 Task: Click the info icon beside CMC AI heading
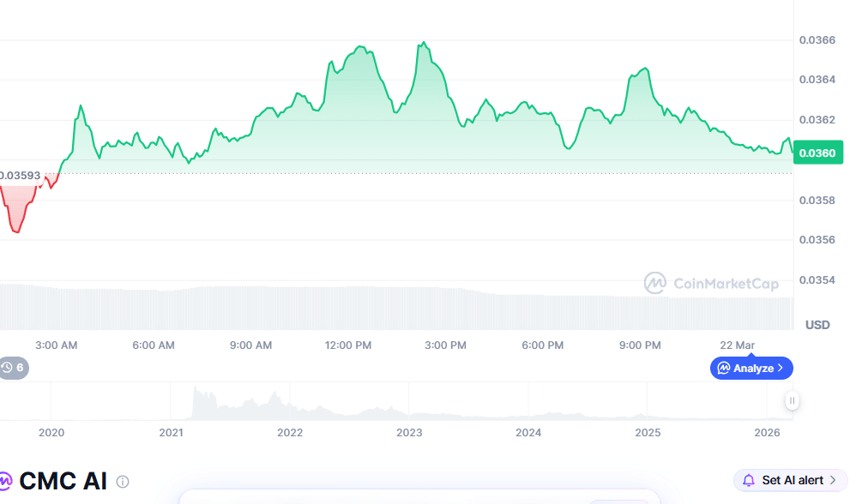pyautogui.click(x=122, y=480)
